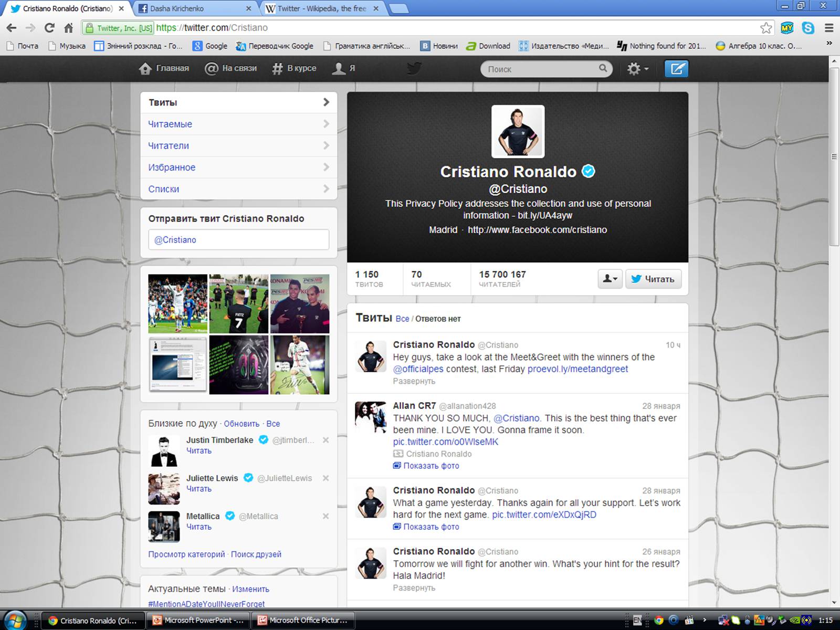
Task: Open new tab button
Action: point(399,8)
